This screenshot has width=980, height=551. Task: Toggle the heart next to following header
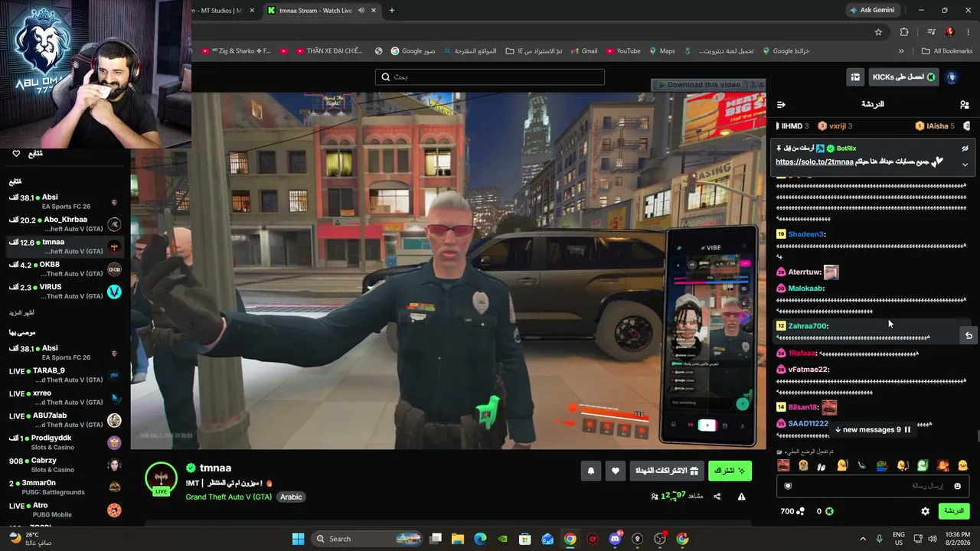16,154
